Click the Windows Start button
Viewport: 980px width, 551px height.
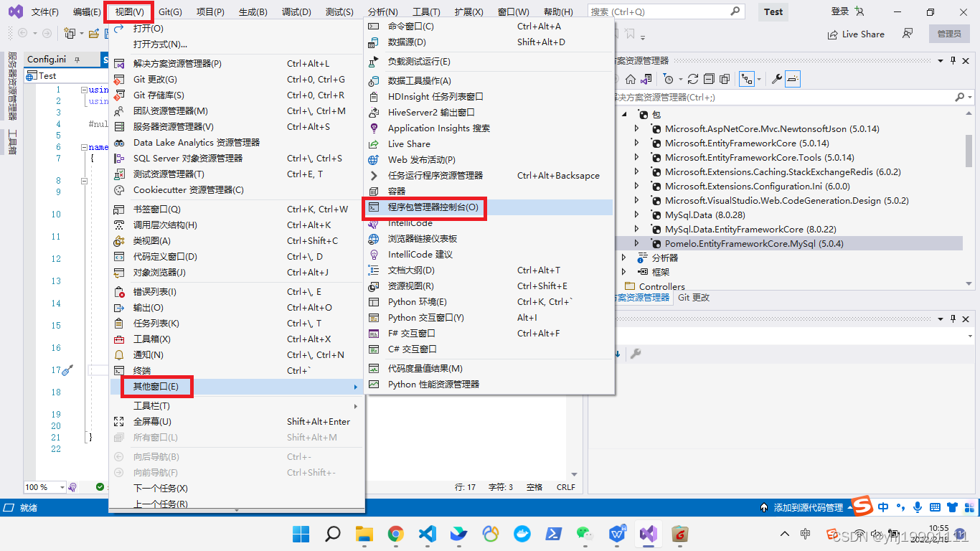pyautogui.click(x=301, y=534)
